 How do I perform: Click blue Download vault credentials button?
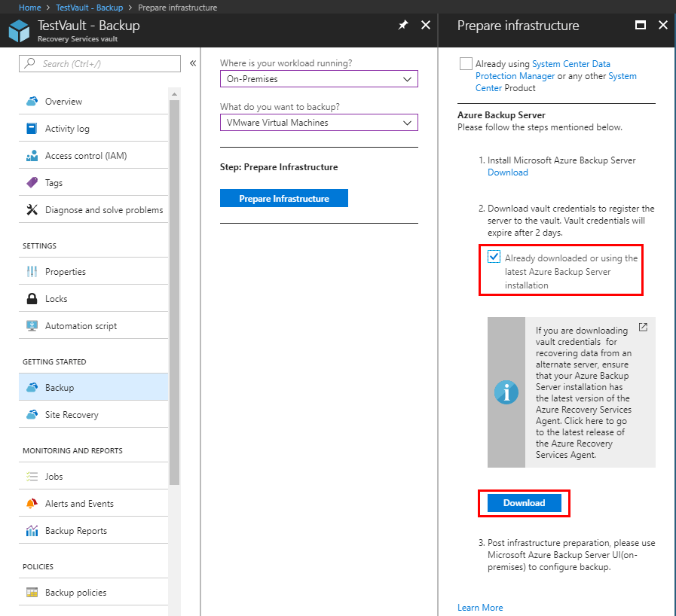click(x=524, y=503)
